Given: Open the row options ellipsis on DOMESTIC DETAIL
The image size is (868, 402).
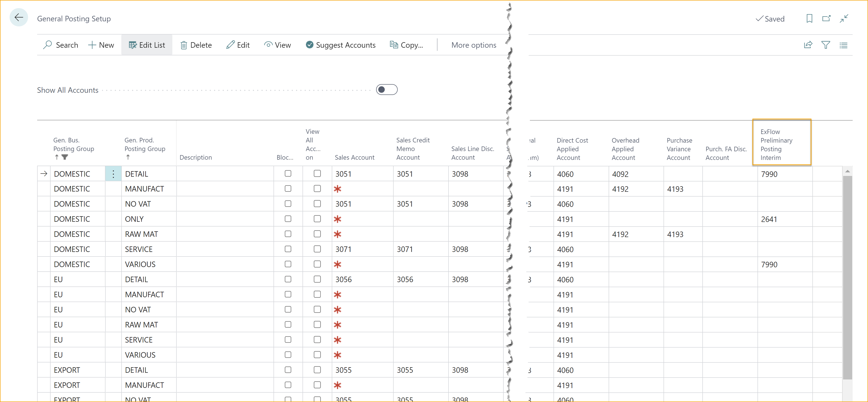Looking at the screenshot, I should coord(113,174).
